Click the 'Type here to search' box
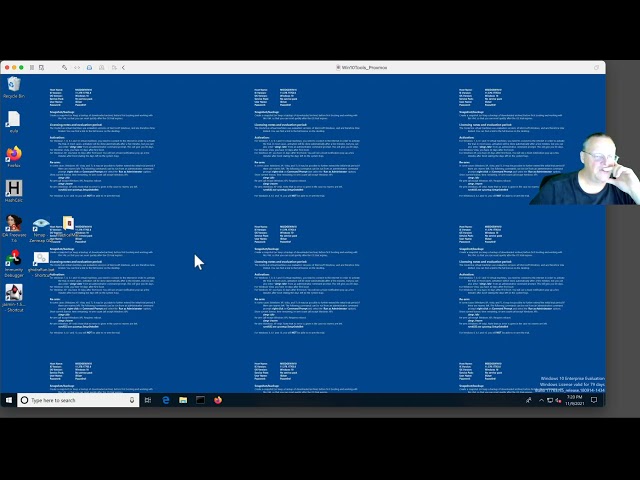 [78, 400]
